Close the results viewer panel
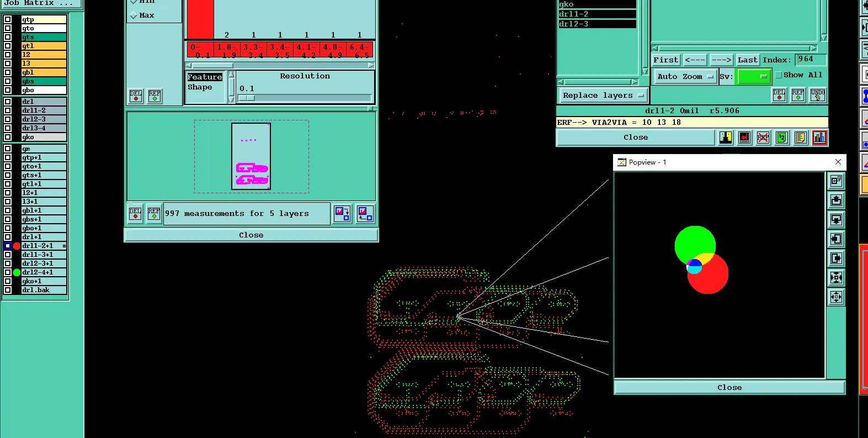The width and height of the screenshot is (868, 438). pyautogui.click(x=636, y=138)
